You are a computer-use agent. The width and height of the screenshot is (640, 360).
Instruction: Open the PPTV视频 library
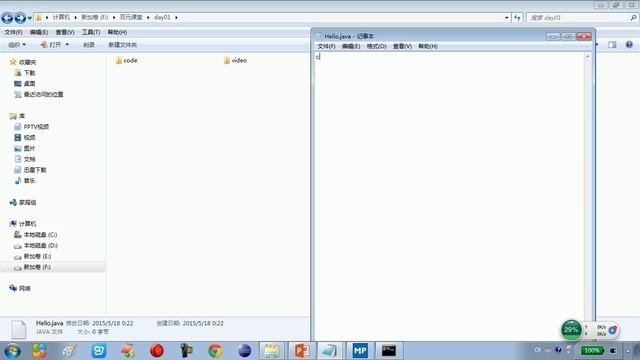[x=36, y=127]
